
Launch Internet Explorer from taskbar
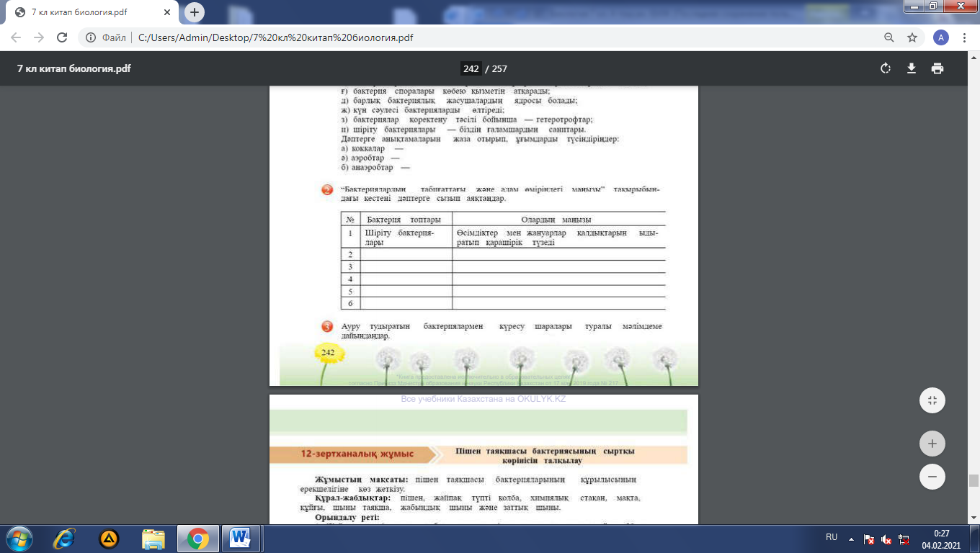64,538
